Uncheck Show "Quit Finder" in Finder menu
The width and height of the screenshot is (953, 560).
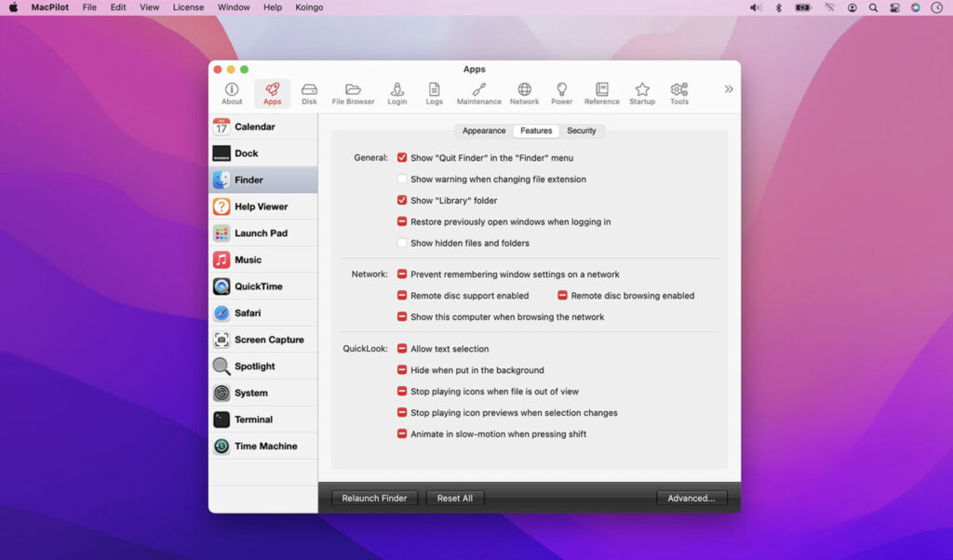tap(402, 158)
